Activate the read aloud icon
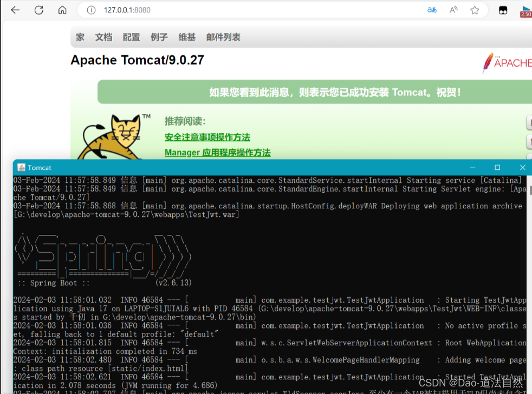 [453, 10]
